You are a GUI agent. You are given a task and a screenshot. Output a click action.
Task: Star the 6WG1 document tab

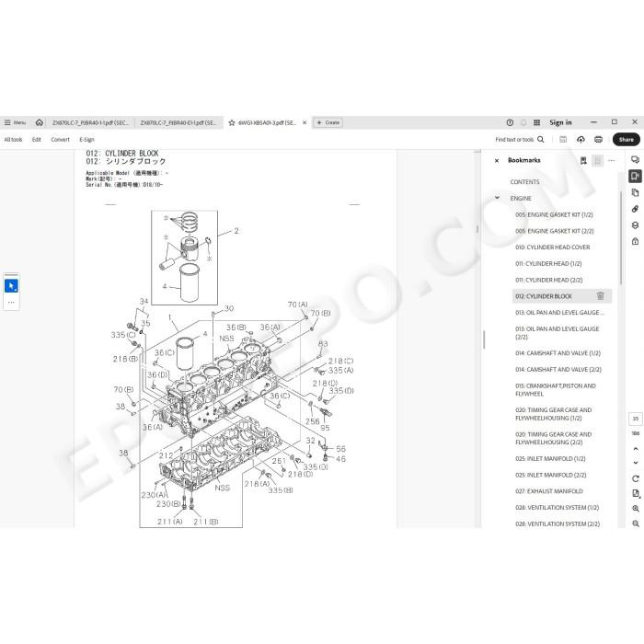(232, 122)
